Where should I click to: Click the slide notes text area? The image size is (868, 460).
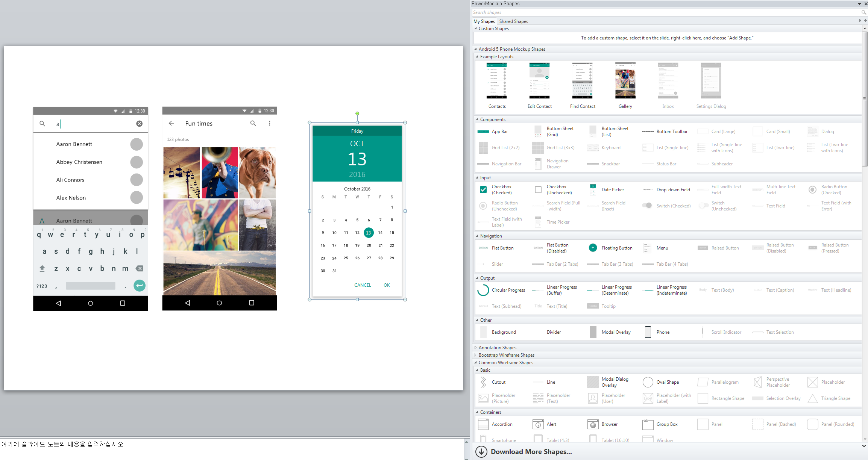(x=232, y=449)
